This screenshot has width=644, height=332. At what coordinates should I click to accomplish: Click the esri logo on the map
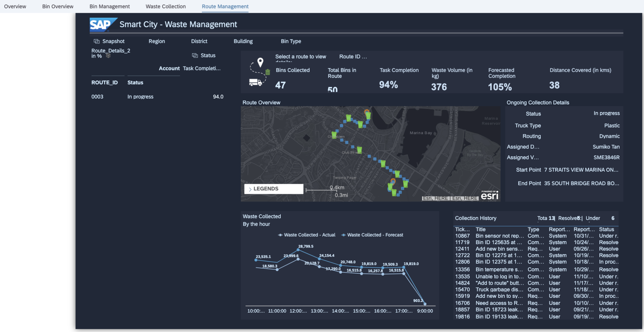click(x=489, y=196)
